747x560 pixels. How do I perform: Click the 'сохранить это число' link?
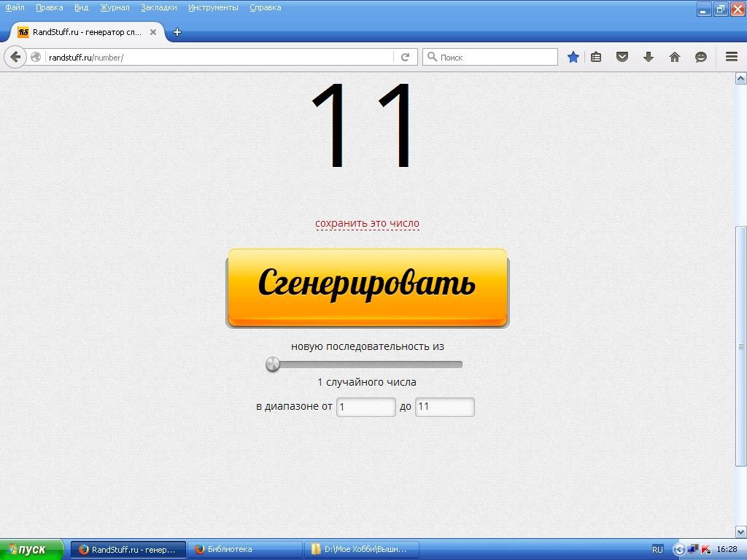click(x=367, y=223)
